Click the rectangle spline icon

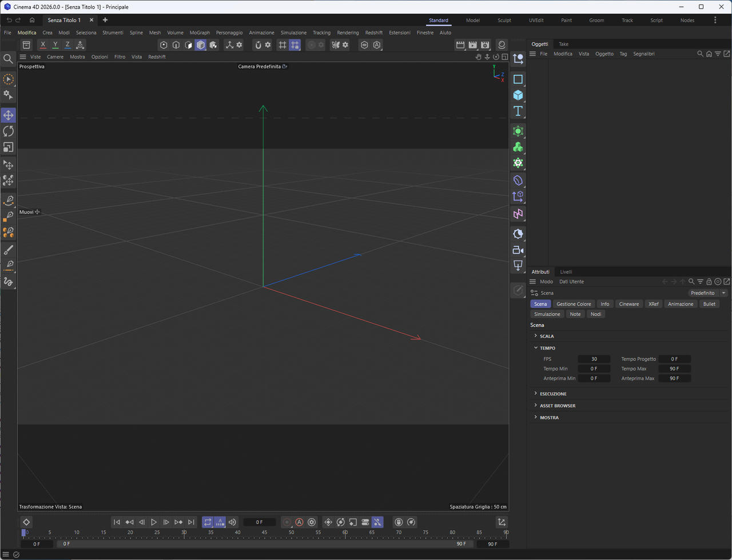point(518,79)
